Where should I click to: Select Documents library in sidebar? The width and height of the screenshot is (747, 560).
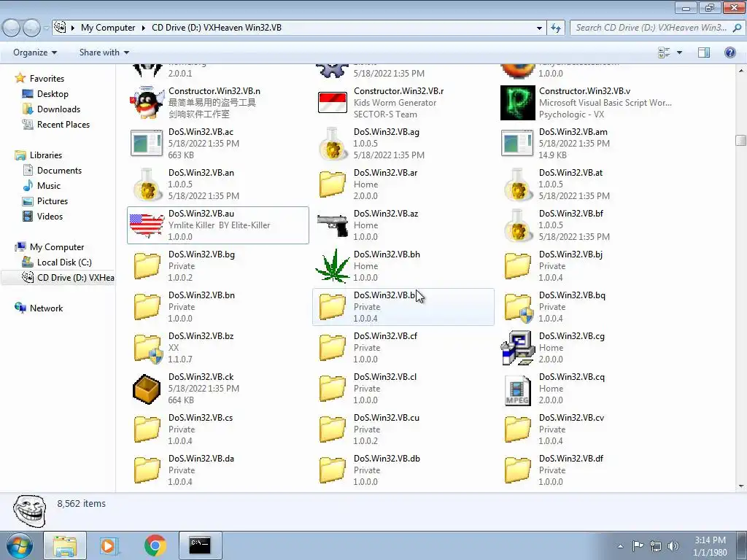pyautogui.click(x=59, y=171)
